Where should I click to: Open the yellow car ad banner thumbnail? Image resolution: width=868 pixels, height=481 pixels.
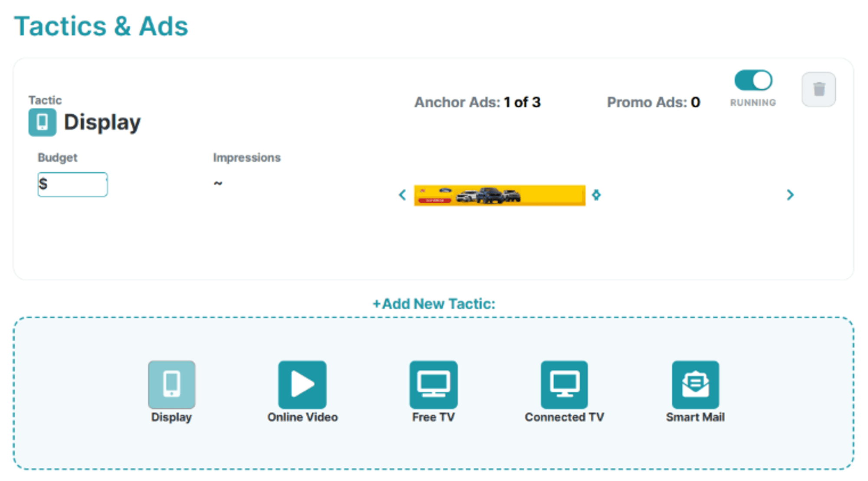[x=499, y=195]
